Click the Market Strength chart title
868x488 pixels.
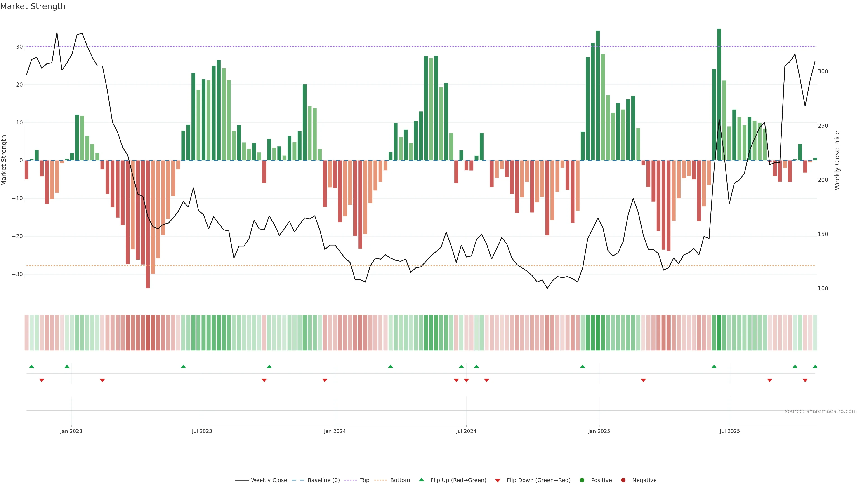click(33, 6)
